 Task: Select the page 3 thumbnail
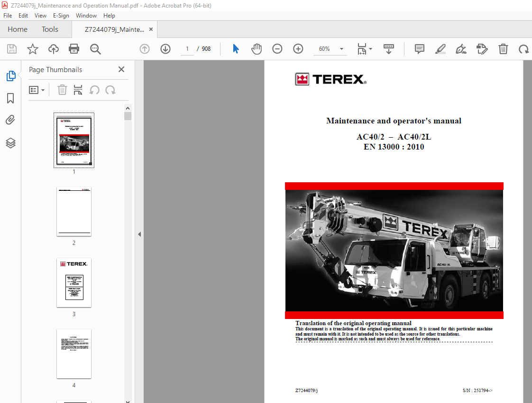pos(74,283)
